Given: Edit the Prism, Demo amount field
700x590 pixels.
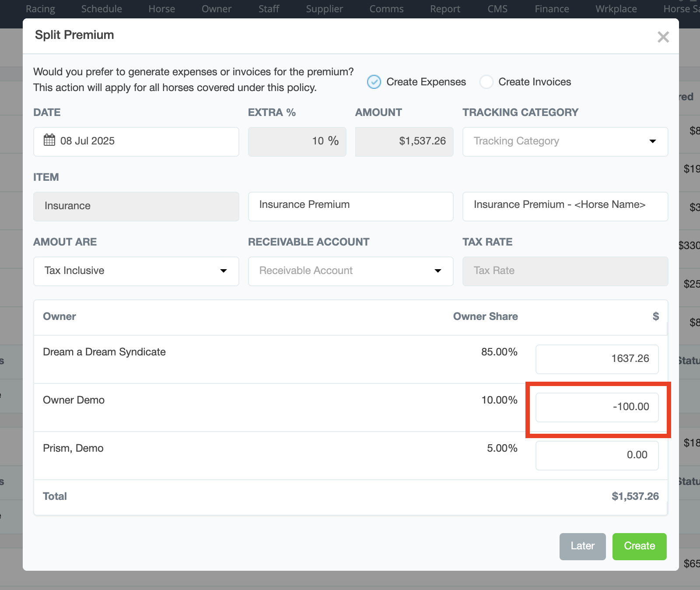Looking at the screenshot, I should coord(597,455).
